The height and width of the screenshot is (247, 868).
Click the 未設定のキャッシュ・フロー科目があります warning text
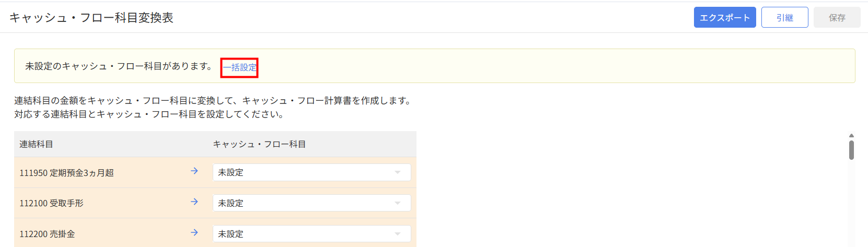[119, 66]
